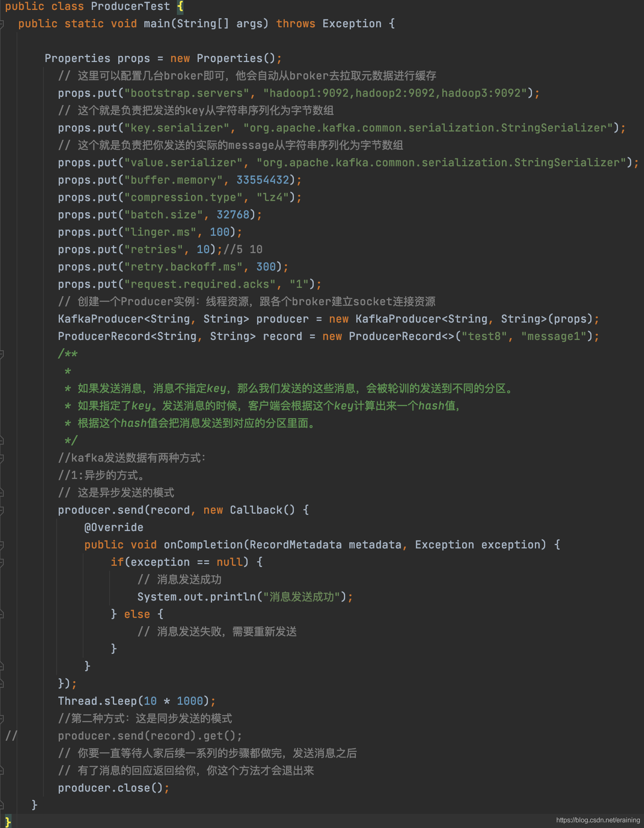Viewport: 644px width, 828px height.
Task: Click the 'RecordMetadata metadata' parameter
Action: tap(325, 545)
